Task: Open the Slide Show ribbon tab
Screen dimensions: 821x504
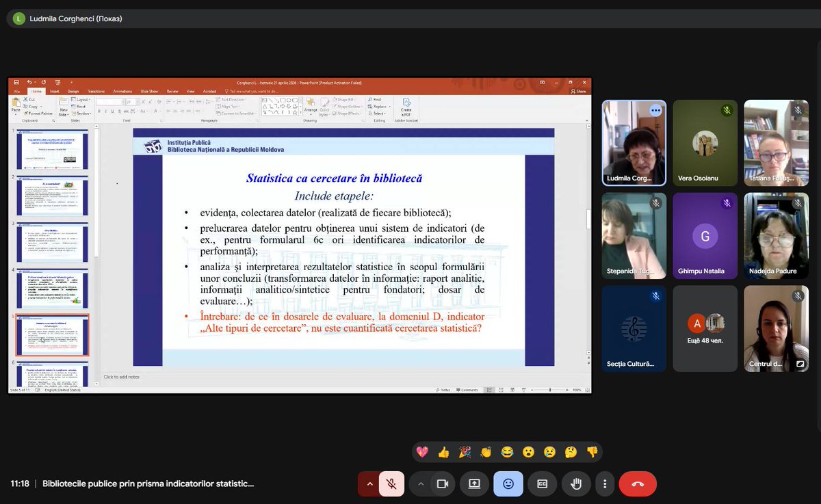Action: [149, 90]
